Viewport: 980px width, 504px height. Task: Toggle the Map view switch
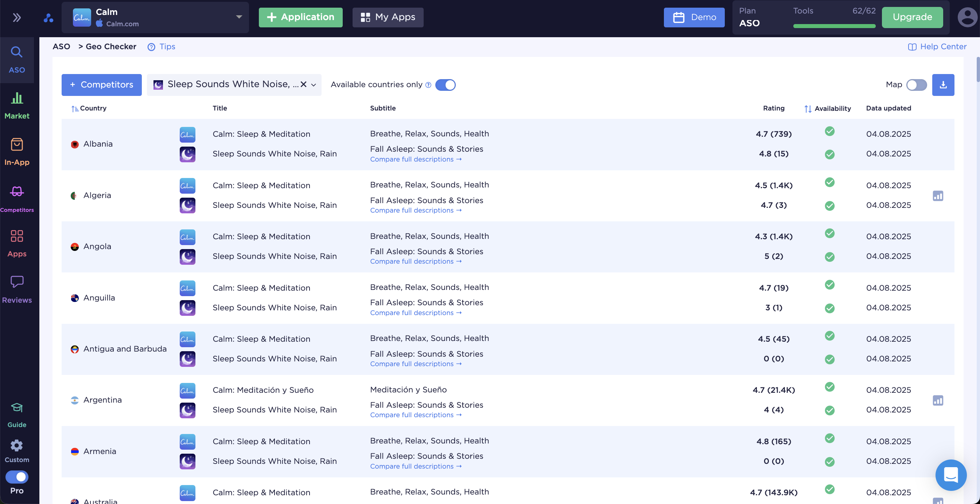click(916, 85)
